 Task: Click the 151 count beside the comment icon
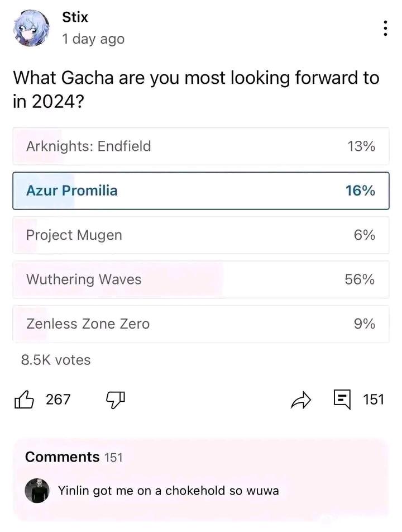[374, 399]
